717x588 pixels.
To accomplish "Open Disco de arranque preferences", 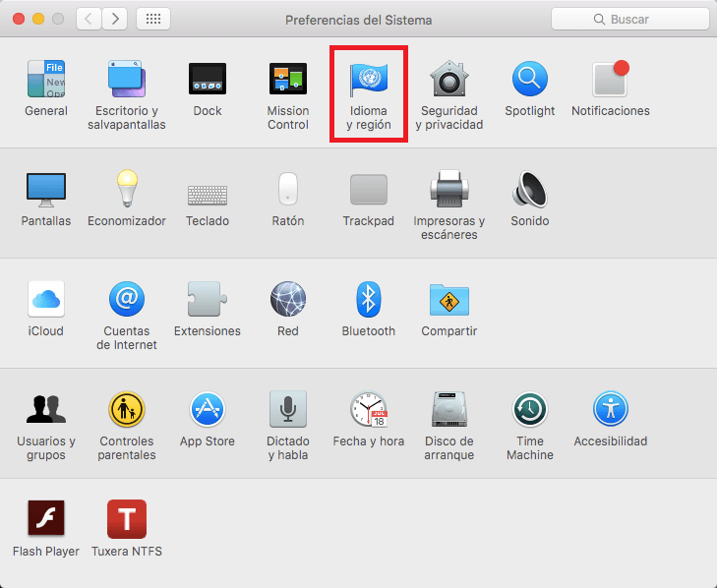I will 449,409.
